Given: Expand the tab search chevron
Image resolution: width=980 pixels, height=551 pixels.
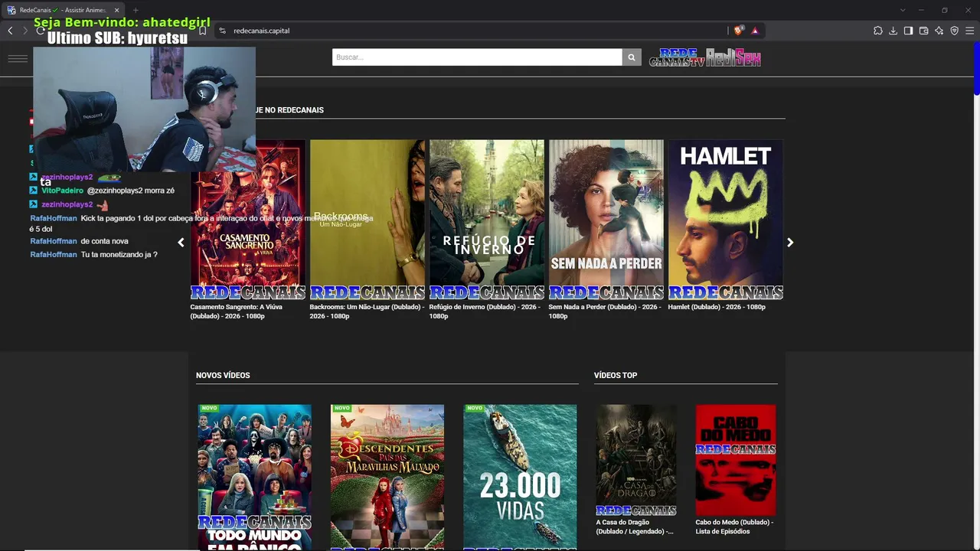Looking at the screenshot, I should (903, 10).
